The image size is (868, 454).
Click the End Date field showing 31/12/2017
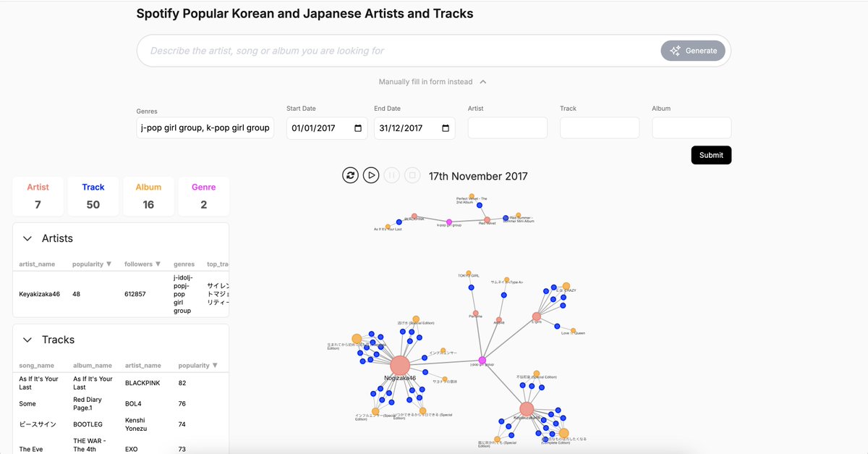coord(414,127)
